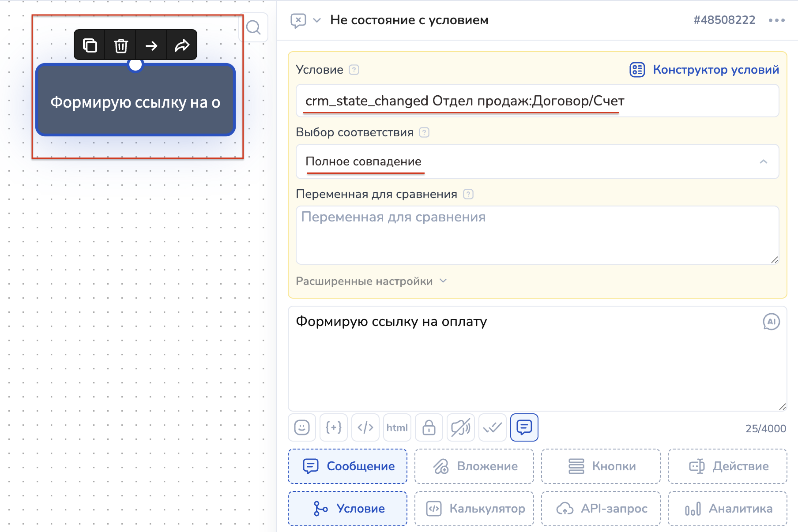Expand Расширенные настройки section
The width and height of the screenshot is (798, 532).
tap(371, 281)
